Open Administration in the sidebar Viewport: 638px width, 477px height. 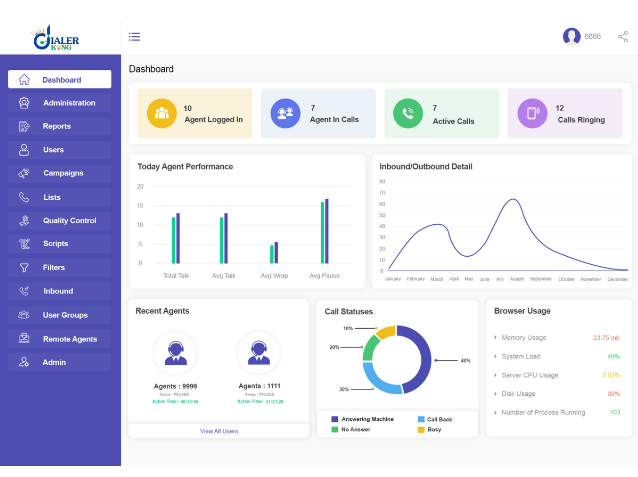tap(59, 103)
